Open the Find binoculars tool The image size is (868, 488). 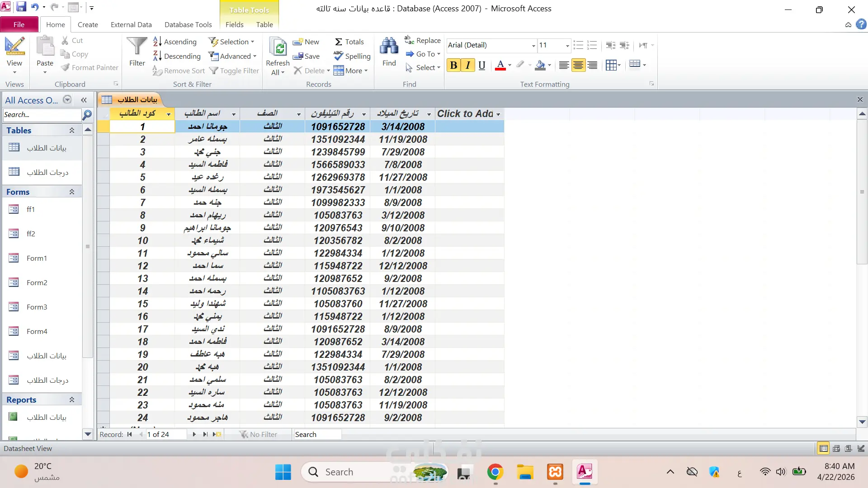click(x=389, y=52)
